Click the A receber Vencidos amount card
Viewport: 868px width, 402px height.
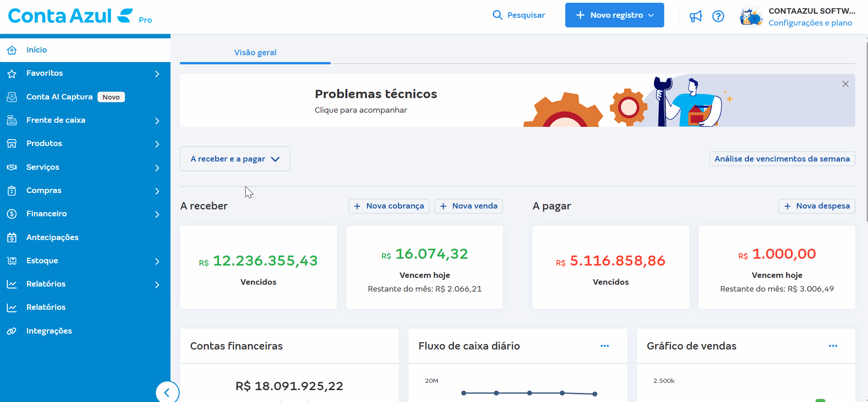click(258, 267)
